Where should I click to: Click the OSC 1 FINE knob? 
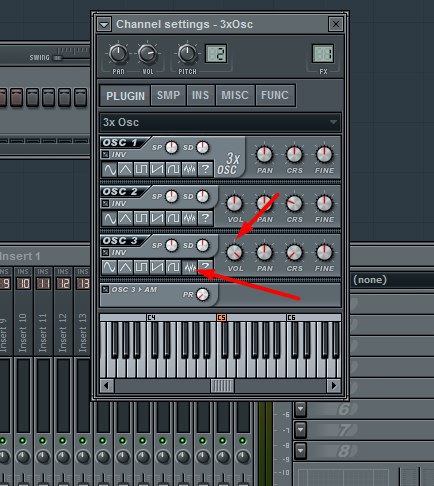coord(324,154)
